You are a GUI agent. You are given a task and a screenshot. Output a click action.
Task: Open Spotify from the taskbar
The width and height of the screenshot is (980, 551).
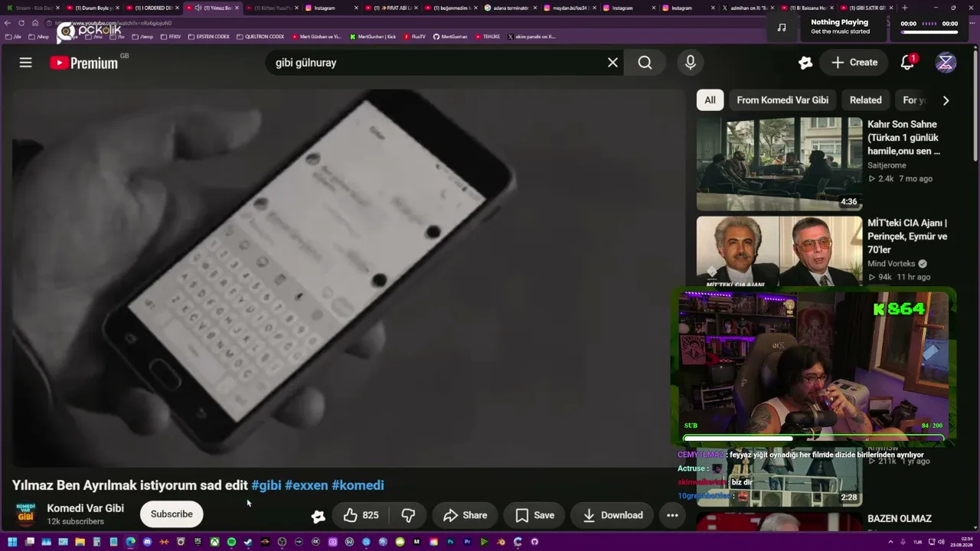231,542
